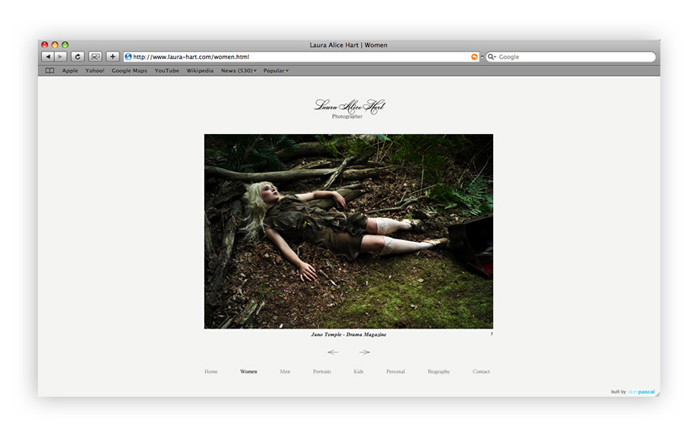Image resolution: width=700 pixels, height=438 pixels.
Task: Open the bookmarks book icon
Action: coord(50,71)
